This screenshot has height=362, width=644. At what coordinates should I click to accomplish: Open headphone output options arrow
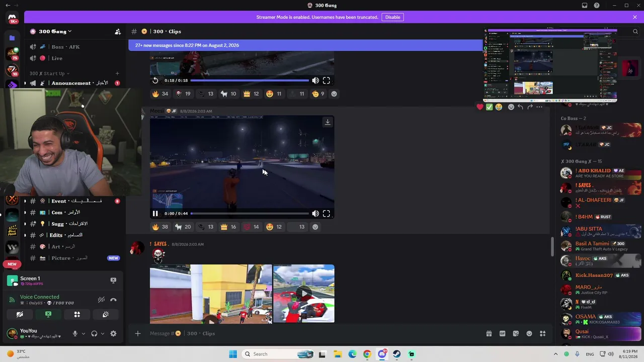(x=103, y=333)
